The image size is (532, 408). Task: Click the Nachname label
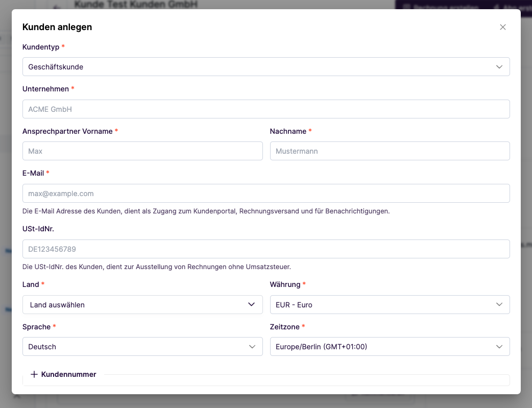pyautogui.click(x=288, y=131)
